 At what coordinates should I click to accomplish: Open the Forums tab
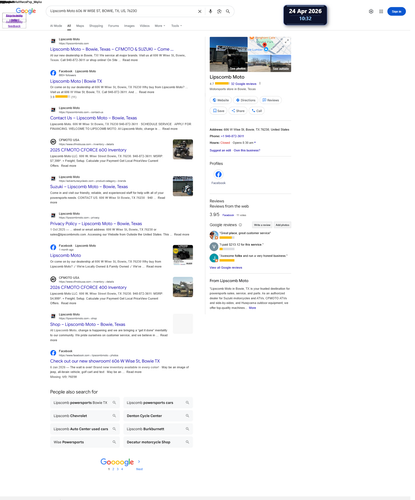113,26
